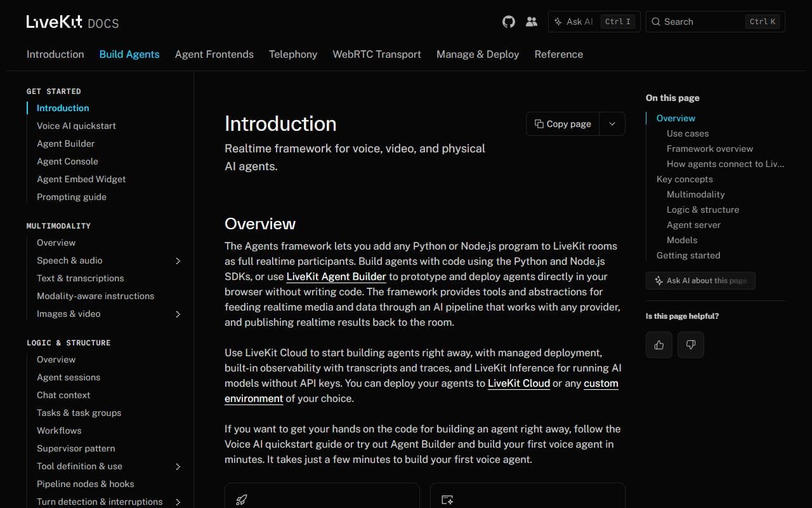This screenshot has width=812, height=508.
Task: Expand the Images & video section
Action: pos(178,314)
